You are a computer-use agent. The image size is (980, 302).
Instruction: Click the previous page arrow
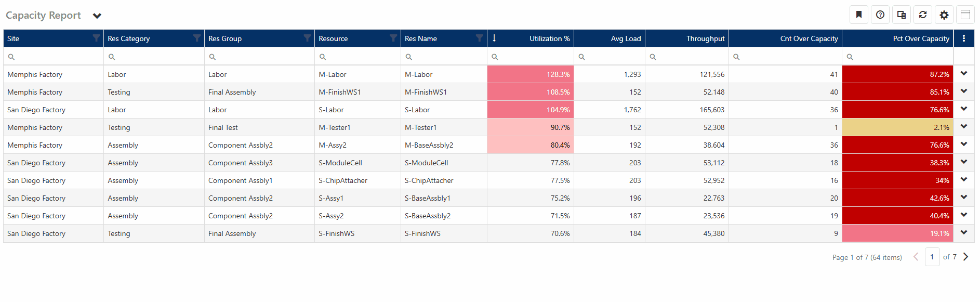click(916, 257)
